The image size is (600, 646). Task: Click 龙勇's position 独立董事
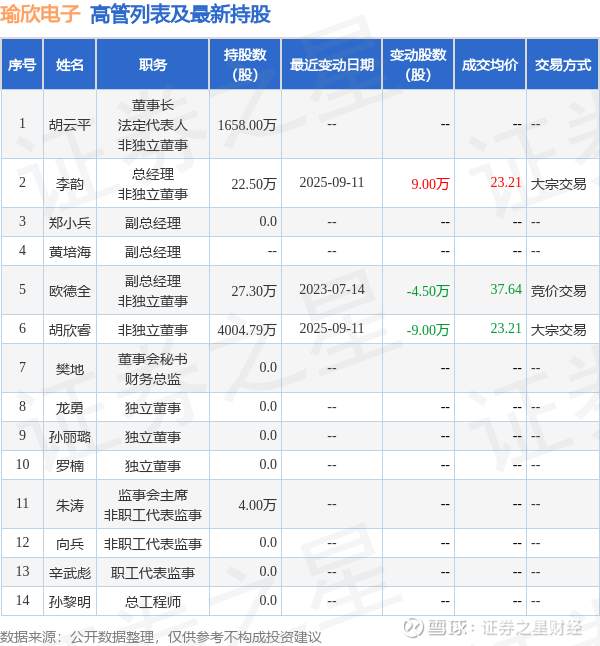coord(152,408)
